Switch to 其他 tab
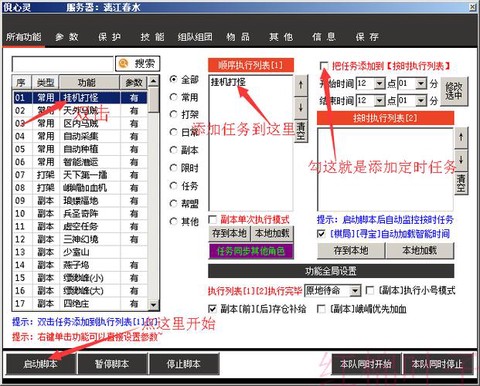Image resolution: width=480 pixels, height=386 pixels. [x=281, y=37]
